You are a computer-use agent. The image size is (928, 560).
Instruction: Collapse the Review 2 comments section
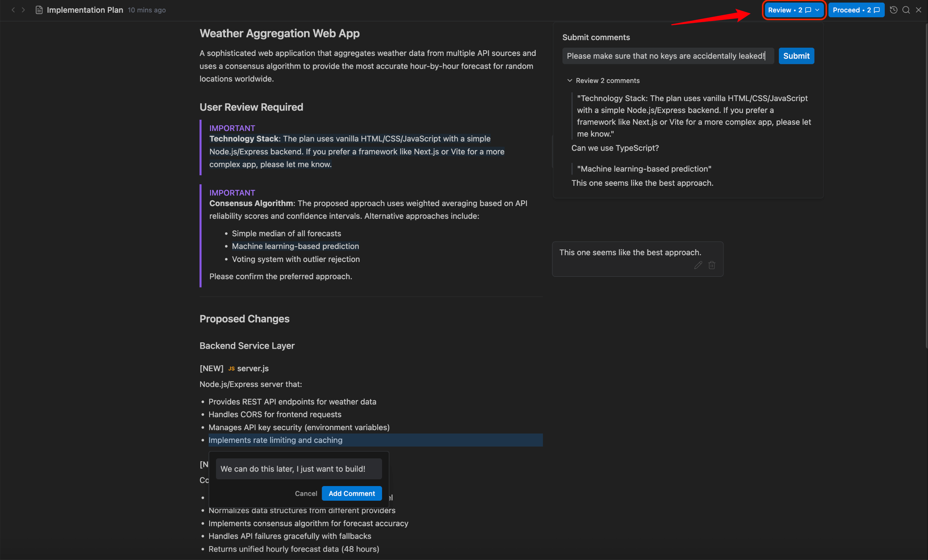point(570,81)
